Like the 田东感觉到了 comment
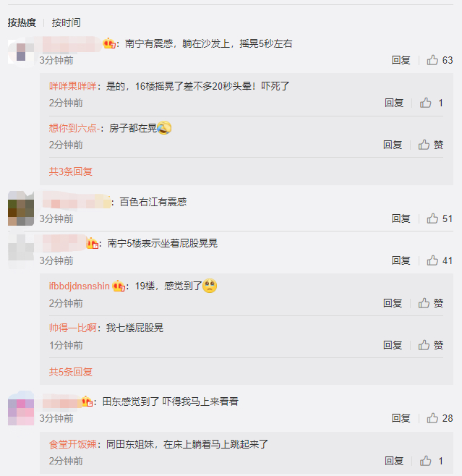 pyautogui.click(x=440, y=418)
